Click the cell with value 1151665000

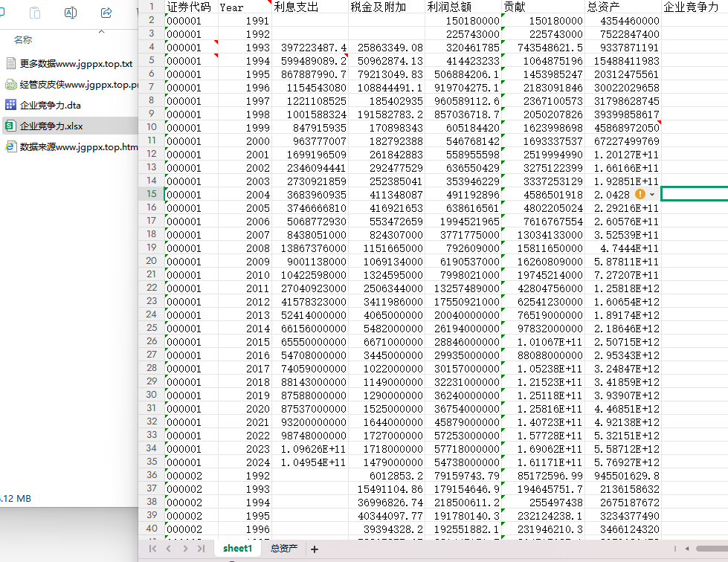pyautogui.click(x=387, y=248)
